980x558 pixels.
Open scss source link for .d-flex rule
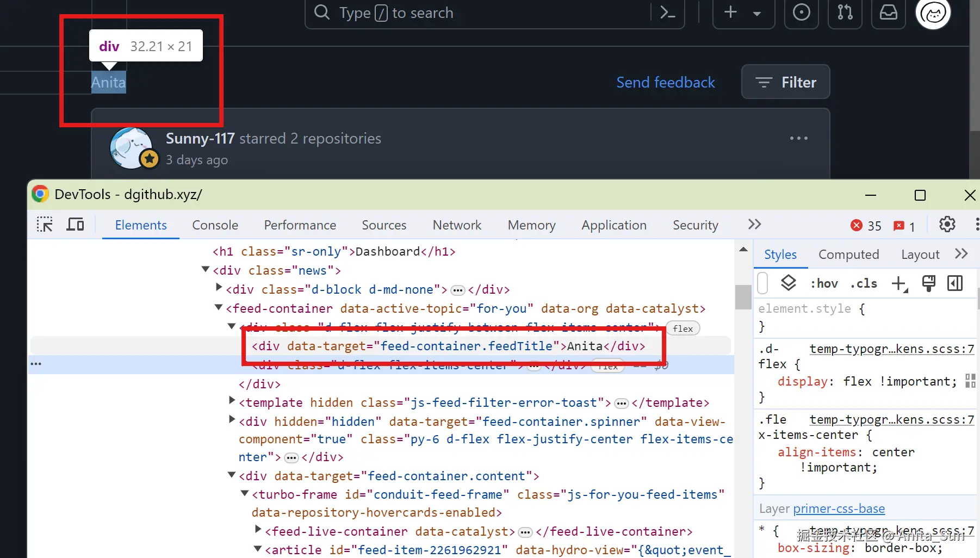click(x=892, y=349)
